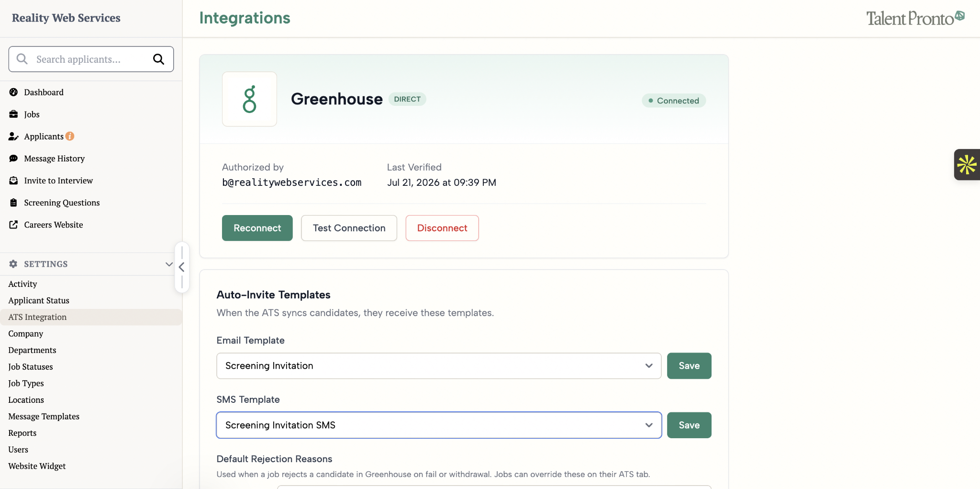Screen dimensions: 980x489
Task: Open Message History
Action: 54,159
